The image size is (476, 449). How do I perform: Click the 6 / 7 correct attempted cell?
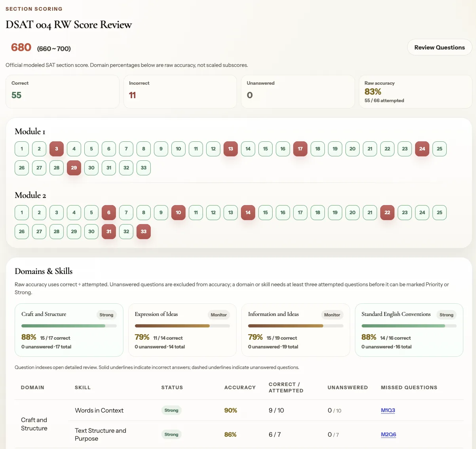pyautogui.click(x=275, y=435)
